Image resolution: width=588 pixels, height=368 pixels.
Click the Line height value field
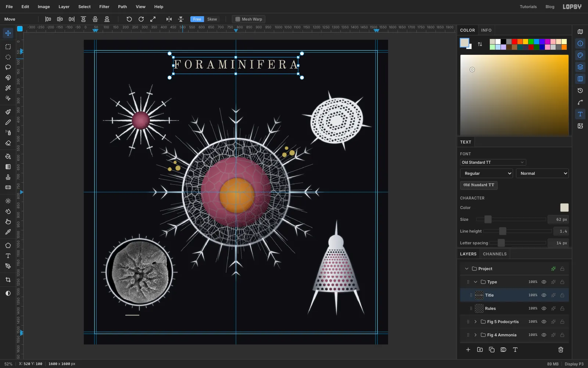(x=561, y=231)
